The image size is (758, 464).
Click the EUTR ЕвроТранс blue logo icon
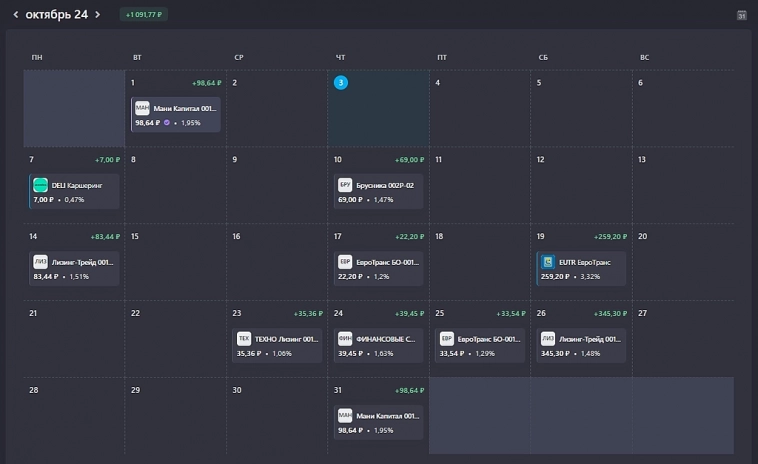click(x=547, y=262)
